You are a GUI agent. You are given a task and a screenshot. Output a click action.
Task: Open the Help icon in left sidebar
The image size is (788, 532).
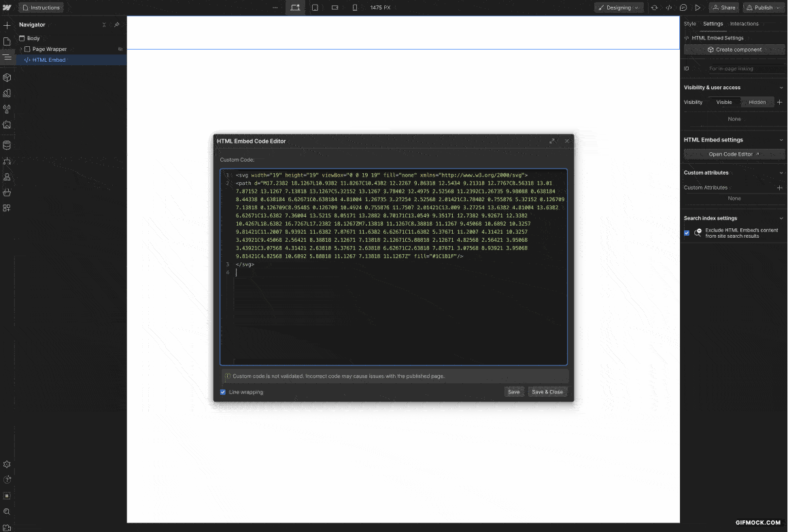coord(7,480)
